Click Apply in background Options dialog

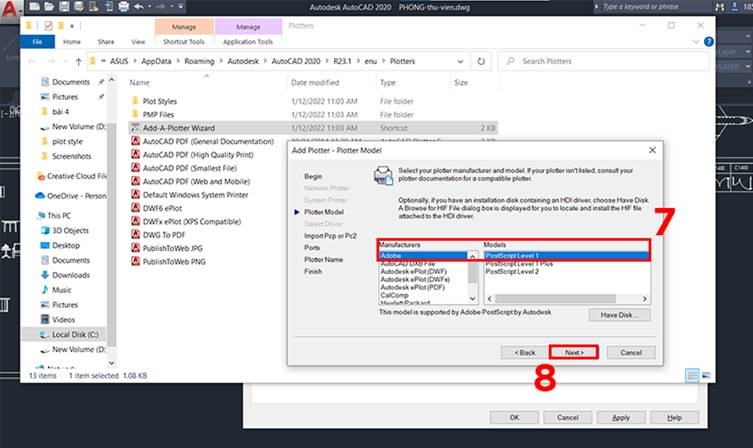[x=620, y=417]
